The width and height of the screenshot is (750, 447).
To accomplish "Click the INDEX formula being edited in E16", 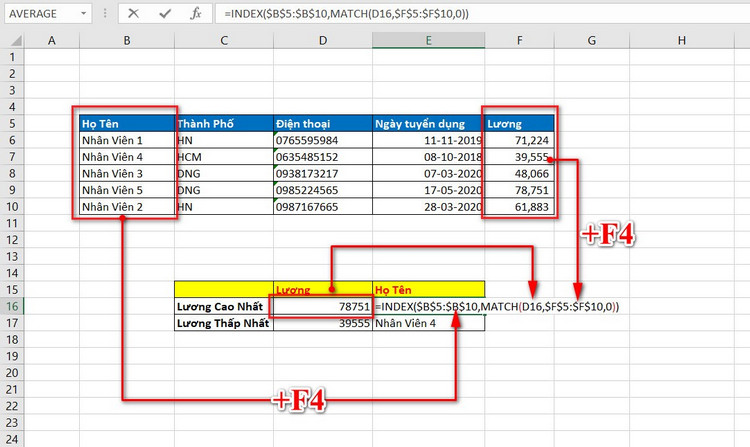I will pos(496,306).
